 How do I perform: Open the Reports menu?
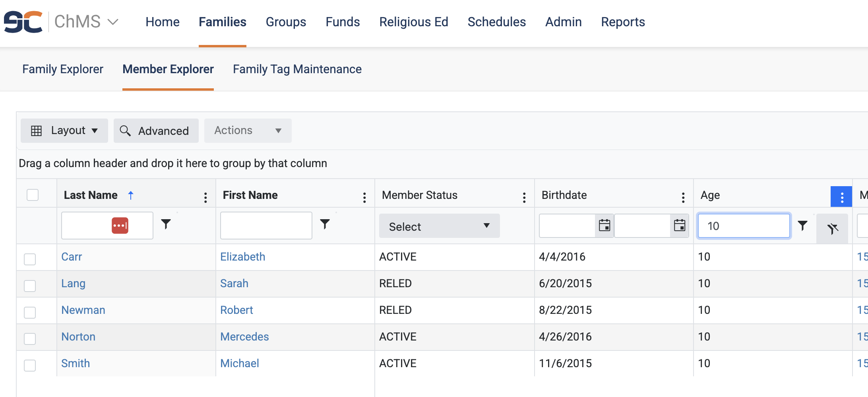(x=623, y=22)
